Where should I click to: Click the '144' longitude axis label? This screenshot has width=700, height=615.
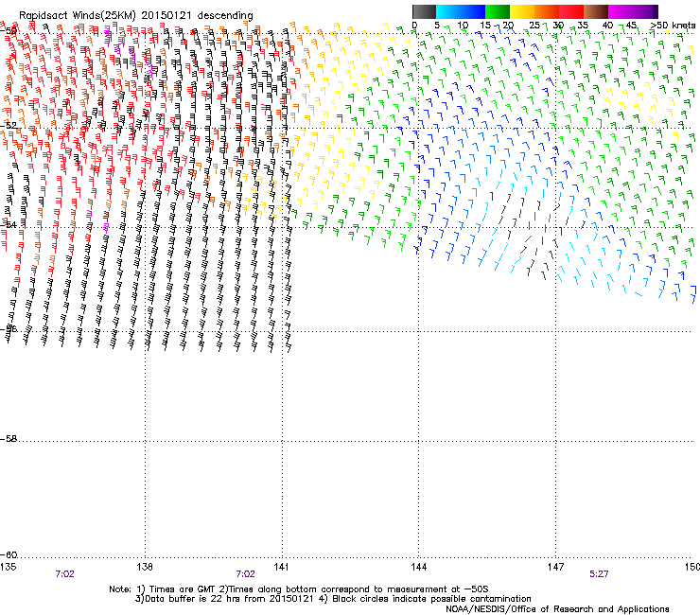418,567
